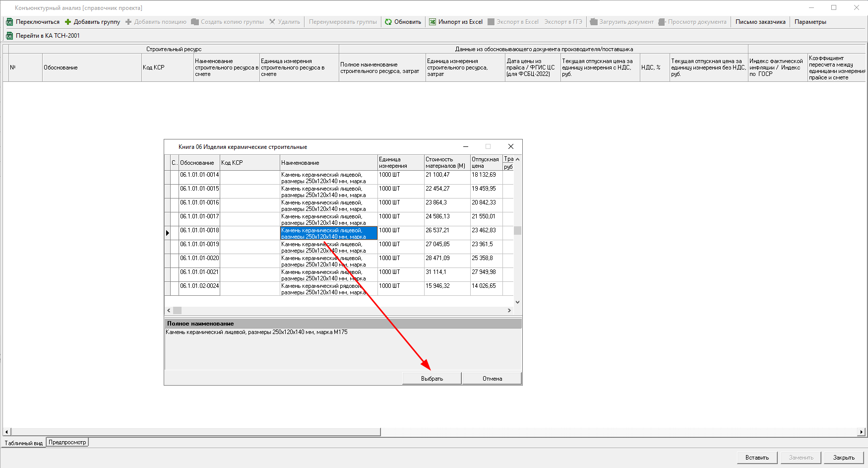The width and height of the screenshot is (868, 468).
Task: Switch to the Предпросмотр tab
Action: point(67,442)
